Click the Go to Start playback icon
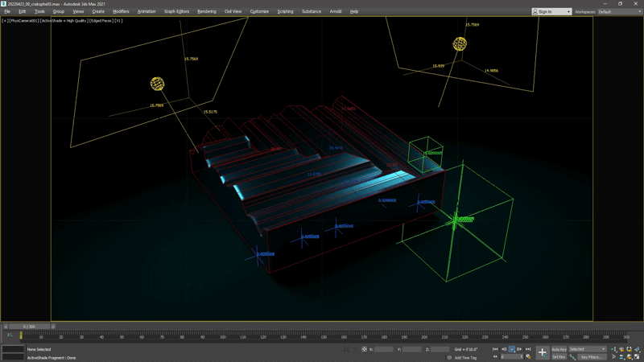This screenshot has height=362, width=644. (496, 349)
